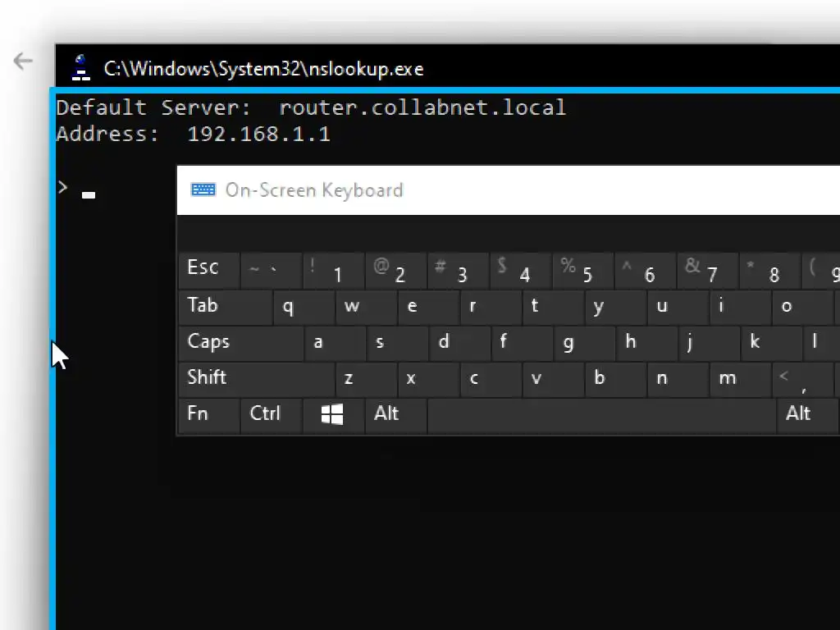Image resolution: width=840 pixels, height=630 pixels.
Task: Click the nslookup window title bar icon
Action: tap(81, 67)
